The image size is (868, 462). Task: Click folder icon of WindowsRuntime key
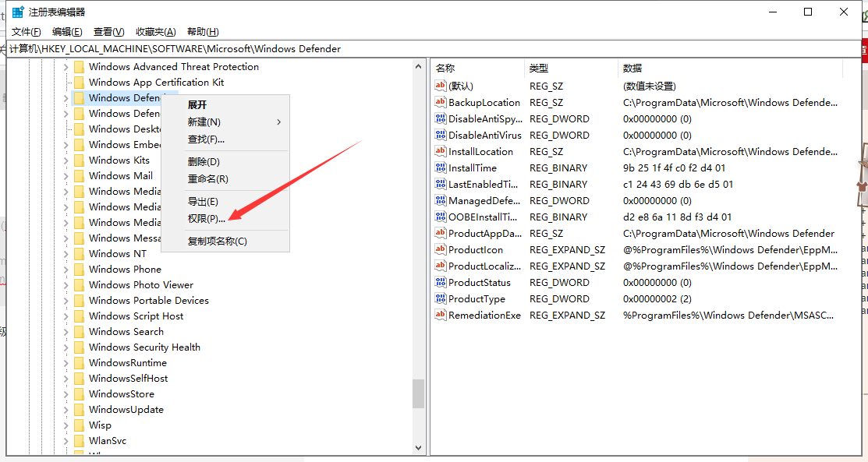click(80, 363)
